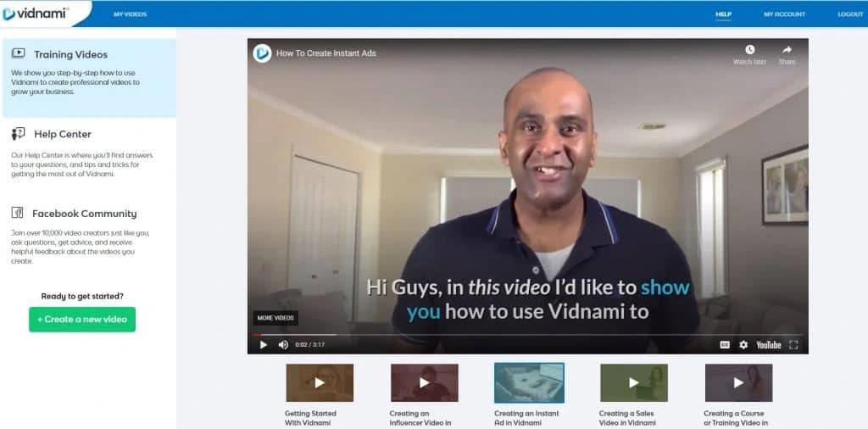Image resolution: width=868 pixels, height=429 pixels.
Task: Play the Getting Started With Vidnami thumbnail
Action: [320, 382]
